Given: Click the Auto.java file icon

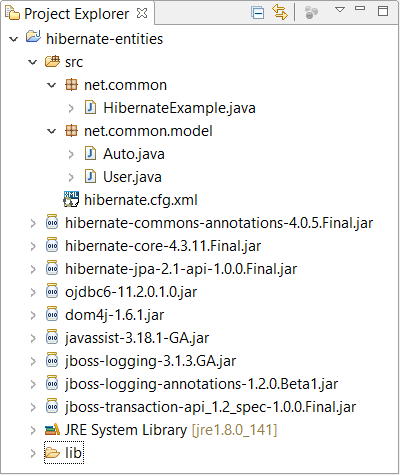Looking at the screenshot, I should coord(90,153).
